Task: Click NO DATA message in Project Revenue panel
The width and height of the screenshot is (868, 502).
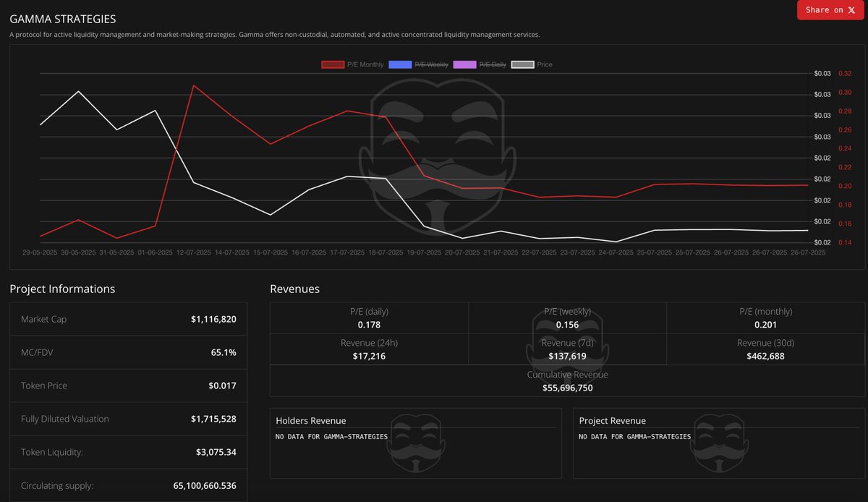Action: [635, 437]
